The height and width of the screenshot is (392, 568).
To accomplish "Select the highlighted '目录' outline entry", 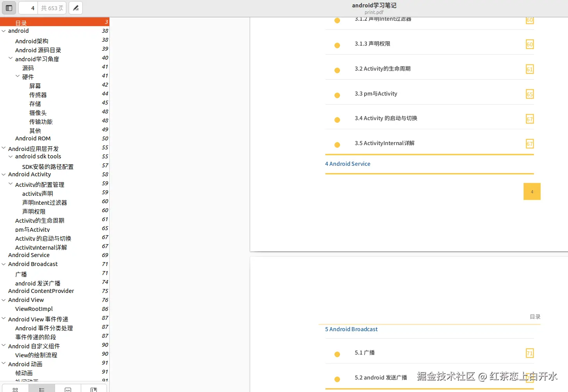I will [55, 22].
